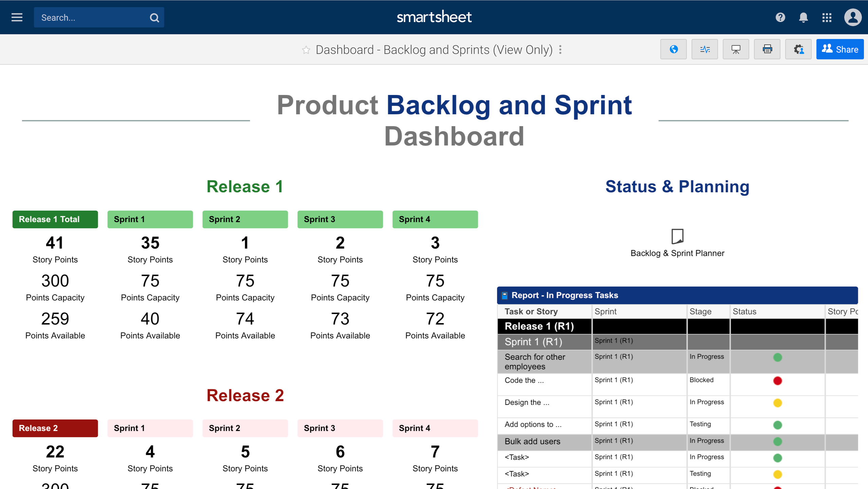Screen dimensions: 868x489
Task: Click the notifications bell icon
Action: click(x=803, y=17)
